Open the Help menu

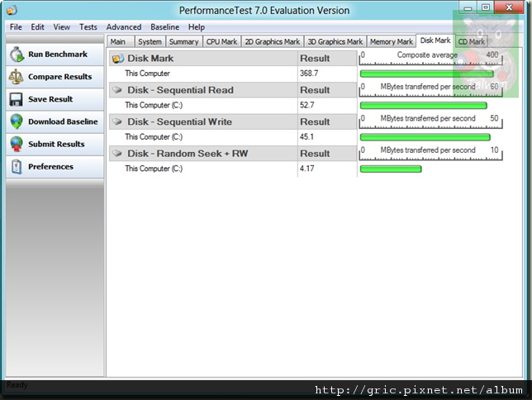[x=196, y=26]
